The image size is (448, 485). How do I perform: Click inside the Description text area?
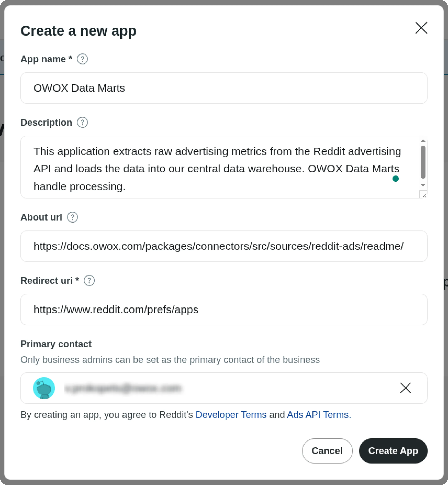point(218,167)
